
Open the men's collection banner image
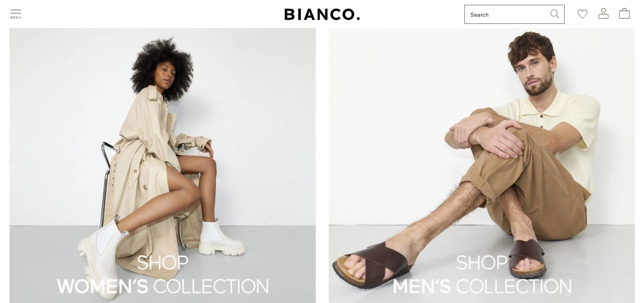point(482,165)
